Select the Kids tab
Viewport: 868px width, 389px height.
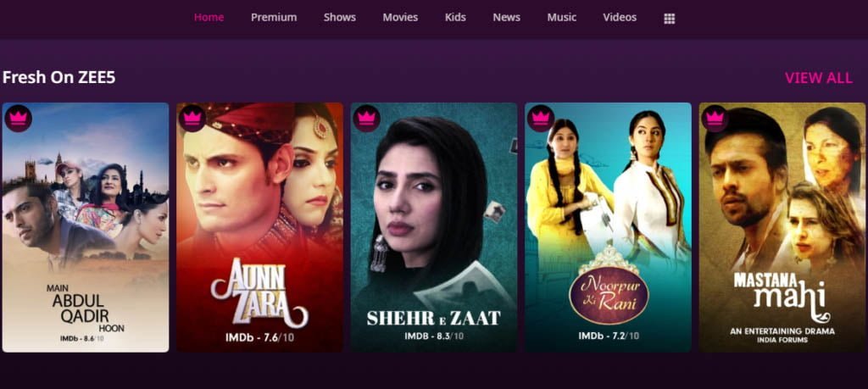coord(455,17)
